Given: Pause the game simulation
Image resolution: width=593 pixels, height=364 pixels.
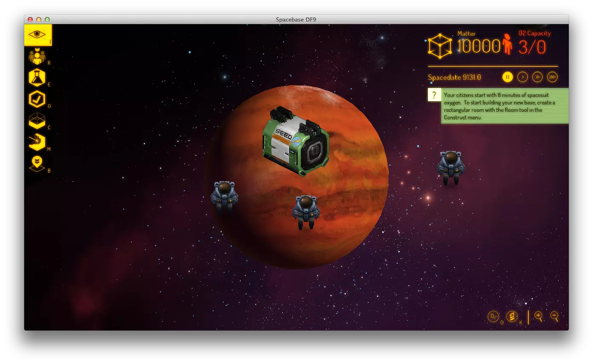Looking at the screenshot, I should pos(507,77).
